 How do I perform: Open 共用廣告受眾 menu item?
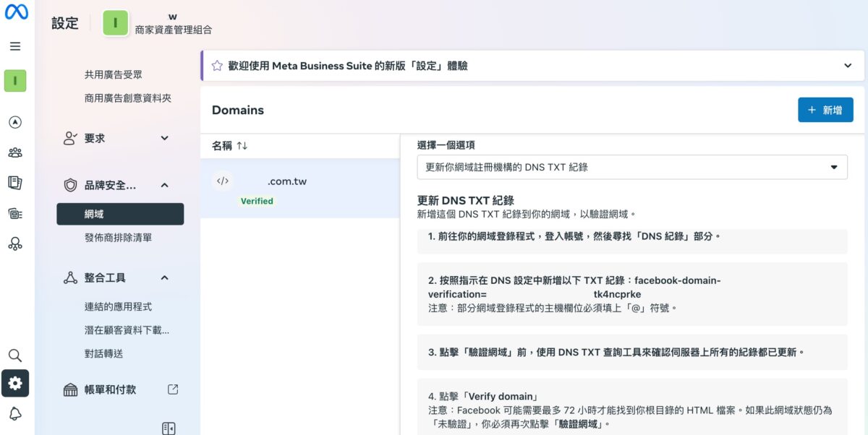tap(114, 74)
